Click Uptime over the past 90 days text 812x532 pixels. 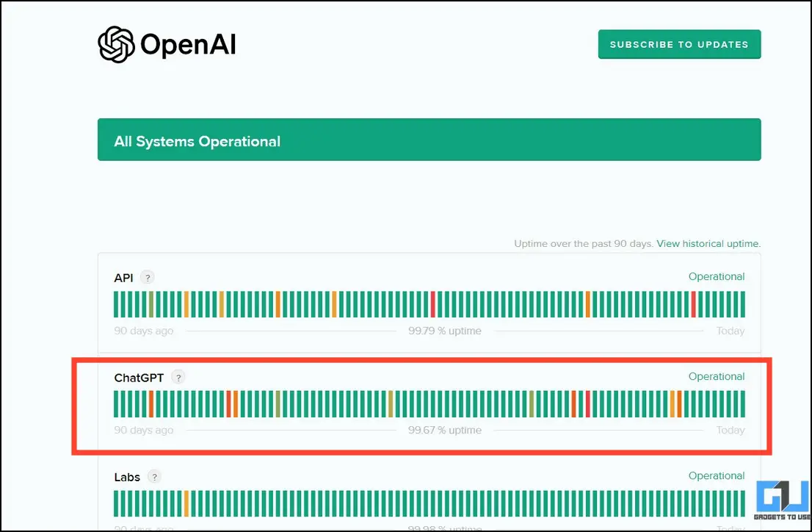click(x=584, y=244)
